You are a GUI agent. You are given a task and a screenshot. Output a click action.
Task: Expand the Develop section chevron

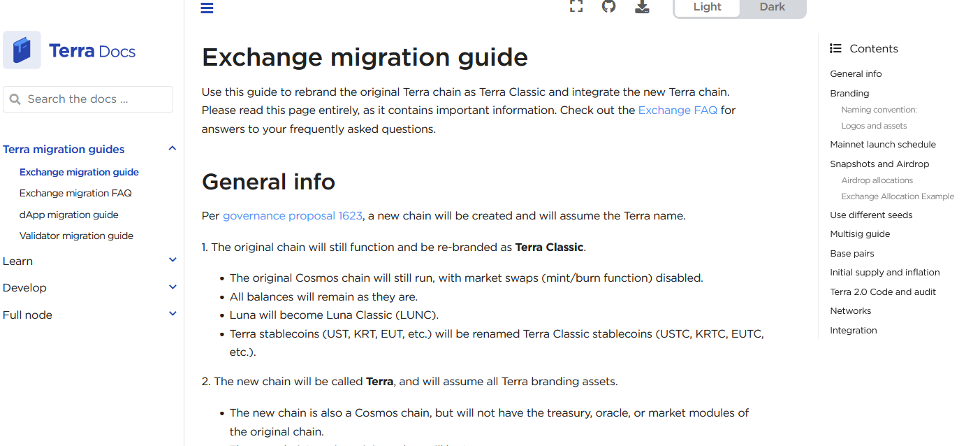click(173, 287)
